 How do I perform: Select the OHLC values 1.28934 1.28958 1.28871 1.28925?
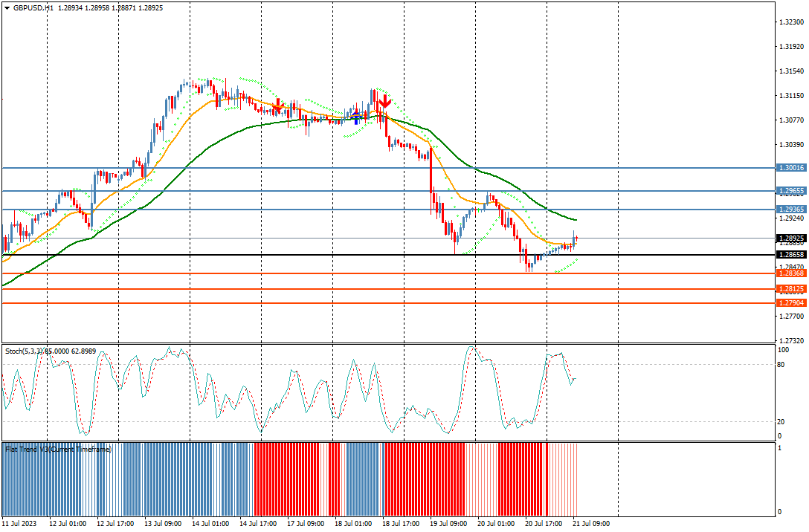(x=110, y=8)
